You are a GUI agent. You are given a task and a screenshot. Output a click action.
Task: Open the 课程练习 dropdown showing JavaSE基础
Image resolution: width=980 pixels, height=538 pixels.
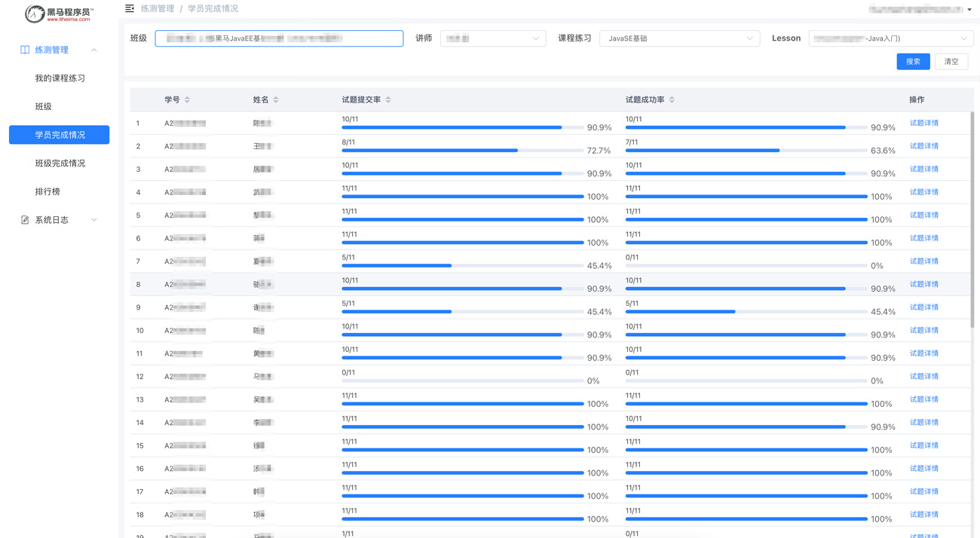click(679, 38)
